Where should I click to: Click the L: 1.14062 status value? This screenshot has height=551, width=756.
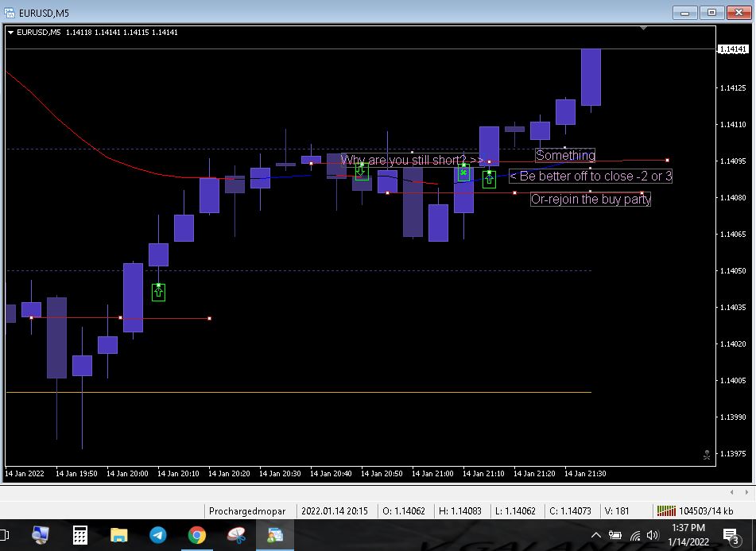click(x=515, y=511)
